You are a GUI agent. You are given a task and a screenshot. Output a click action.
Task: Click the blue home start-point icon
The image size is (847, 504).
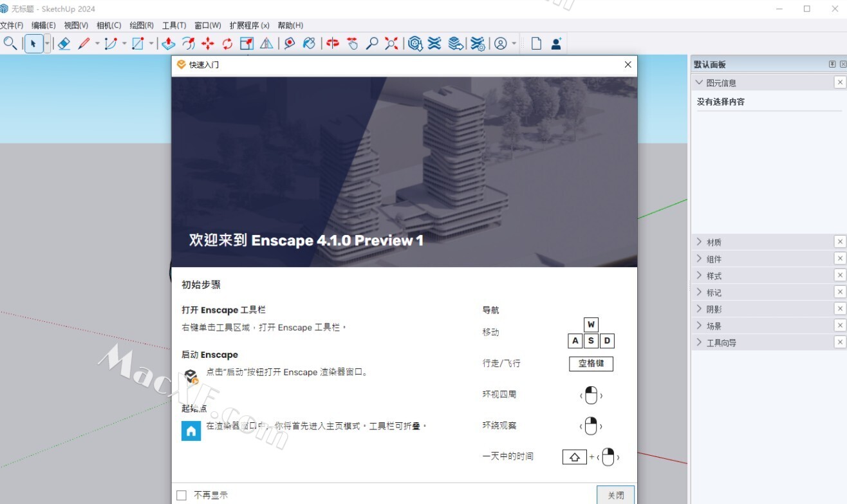pos(191,431)
